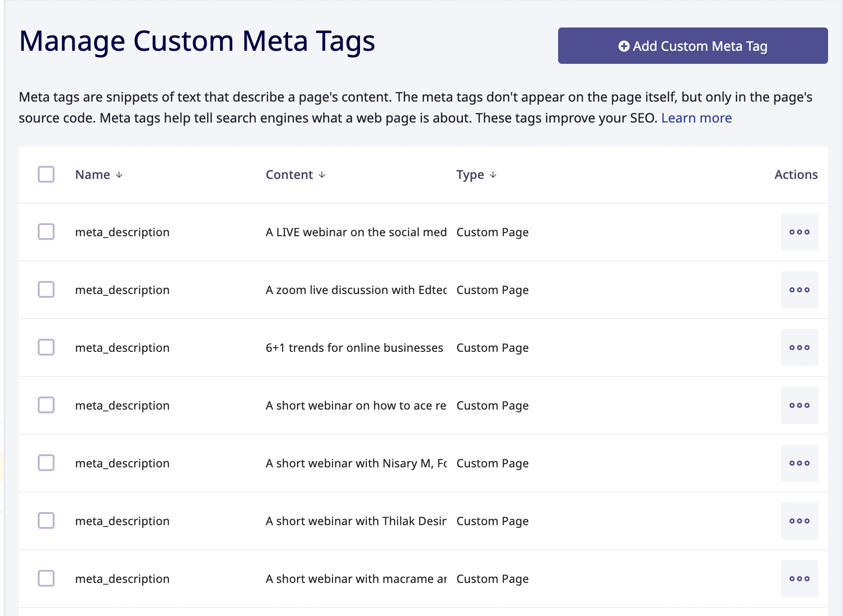Open three-dot menu for 6+1 trends row

[x=799, y=348]
